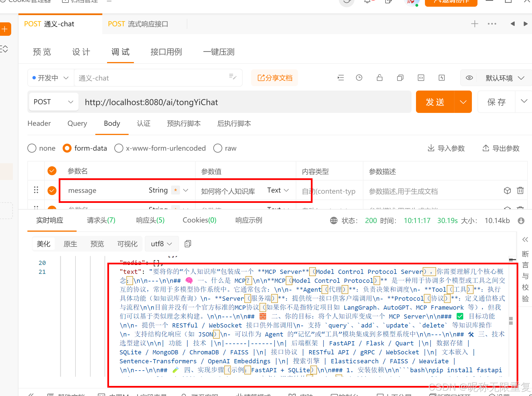Image resolution: width=532 pixels, height=396 pixels.
Task: Open the tab options three-dot menu
Action: pos(492,24)
